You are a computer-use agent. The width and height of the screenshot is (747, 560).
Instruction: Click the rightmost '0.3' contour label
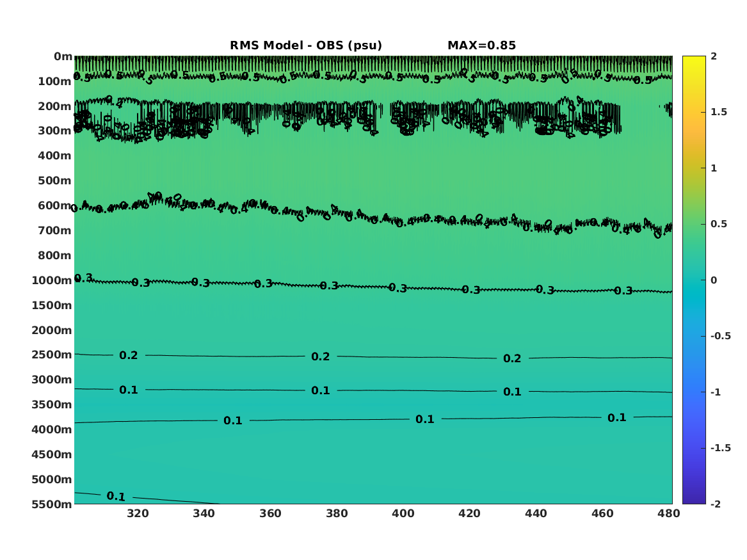point(623,291)
